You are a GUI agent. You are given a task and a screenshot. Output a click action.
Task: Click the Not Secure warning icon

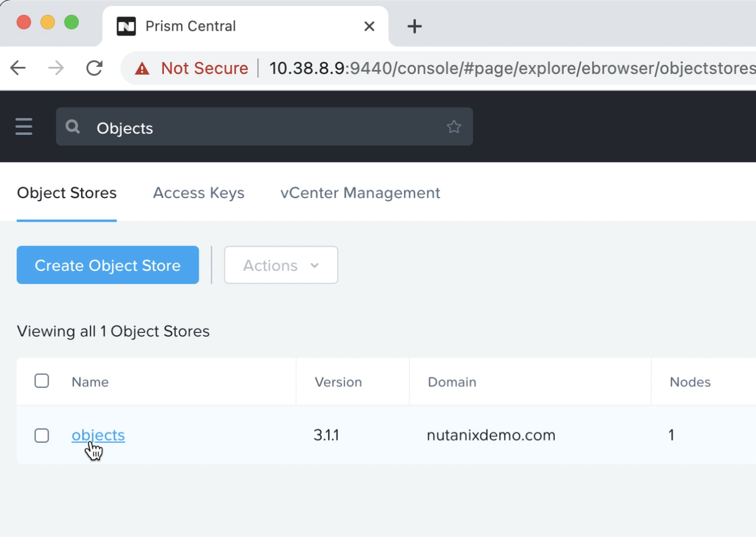142,69
